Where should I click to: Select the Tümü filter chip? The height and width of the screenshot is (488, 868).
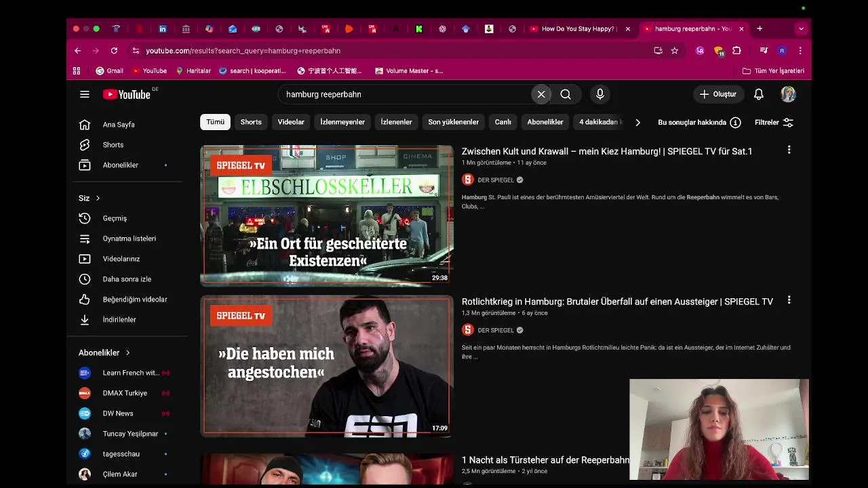(216, 122)
